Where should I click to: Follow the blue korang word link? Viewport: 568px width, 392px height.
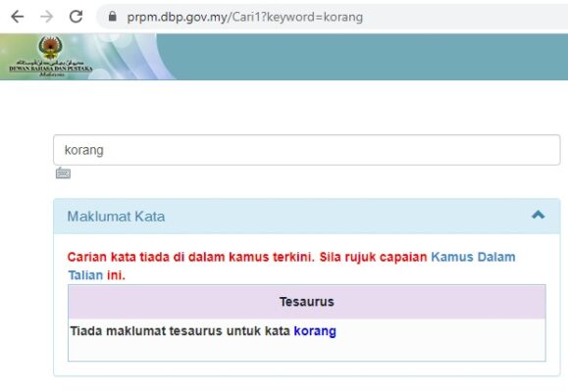[x=315, y=331]
